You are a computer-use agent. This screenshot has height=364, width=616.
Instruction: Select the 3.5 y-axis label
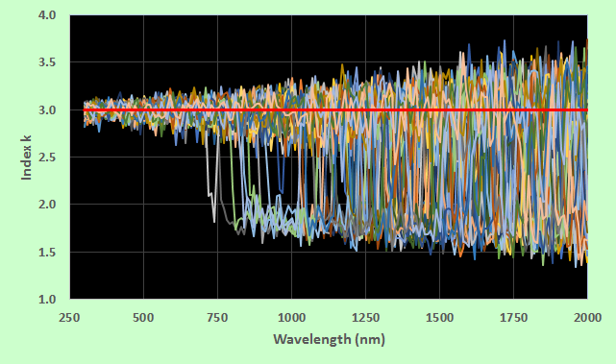coord(47,62)
